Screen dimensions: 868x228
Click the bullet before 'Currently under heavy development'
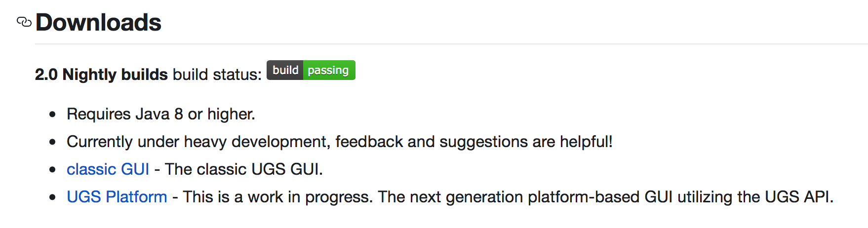click(x=53, y=142)
